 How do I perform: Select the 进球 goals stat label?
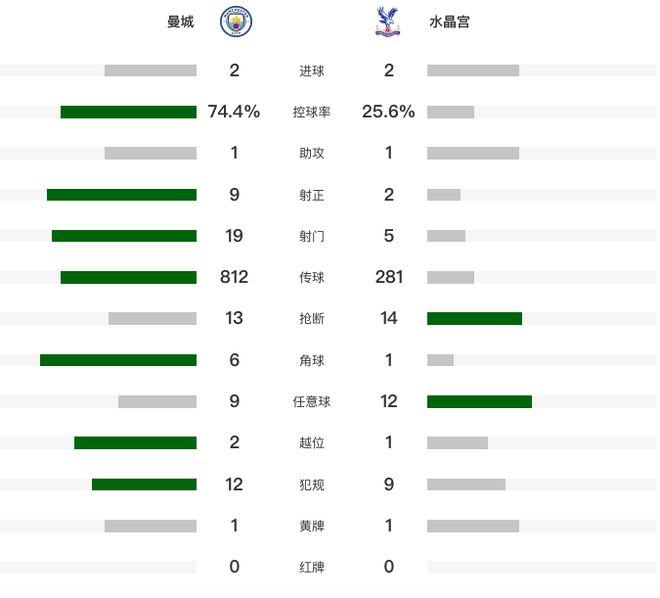click(x=311, y=71)
